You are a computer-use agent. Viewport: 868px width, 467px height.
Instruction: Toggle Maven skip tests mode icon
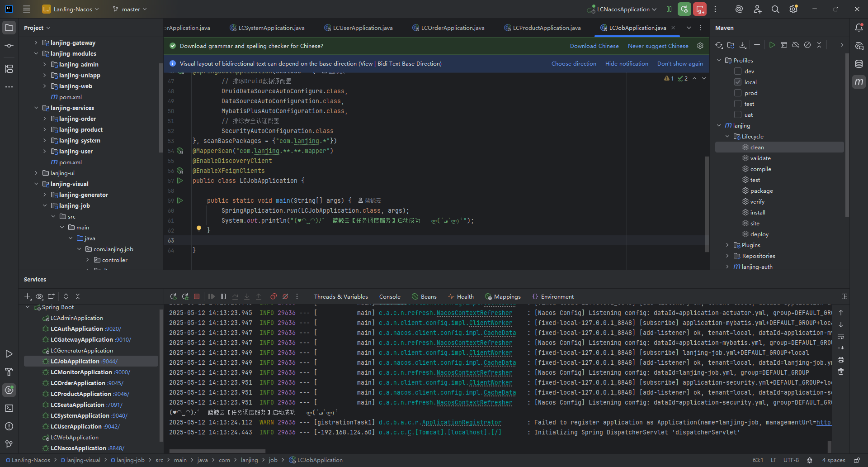coord(807,45)
